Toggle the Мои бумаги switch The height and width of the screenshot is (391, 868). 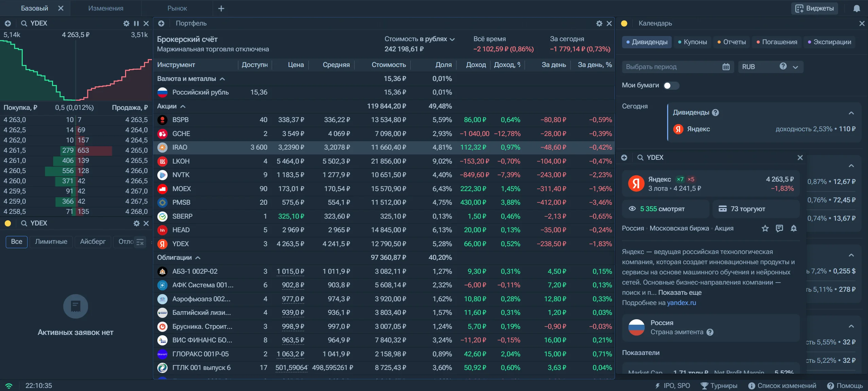(x=671, y=86)
